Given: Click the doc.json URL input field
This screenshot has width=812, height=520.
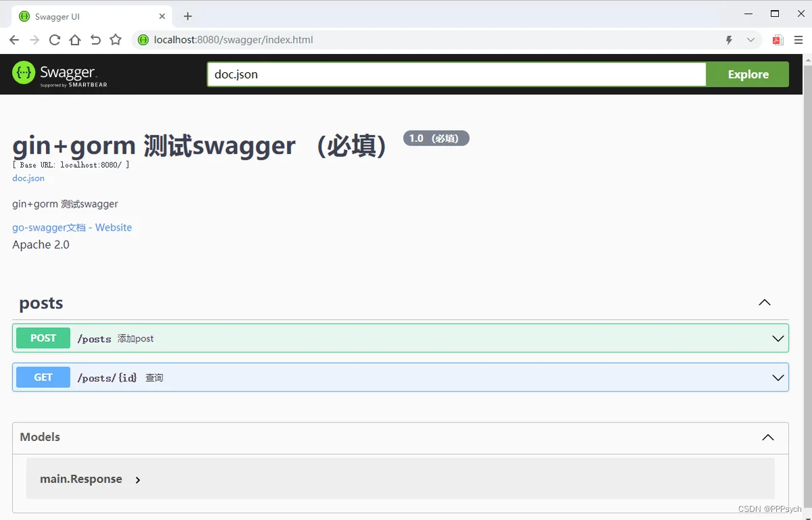Looking at the screenshot, I should tap(456, 74).
